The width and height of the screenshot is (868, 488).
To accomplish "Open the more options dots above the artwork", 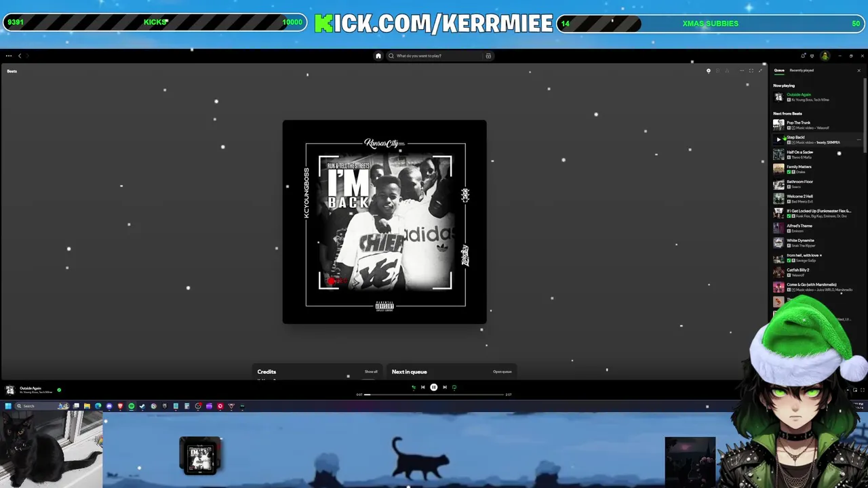I will pyautogui.click(x=742, y=70).
